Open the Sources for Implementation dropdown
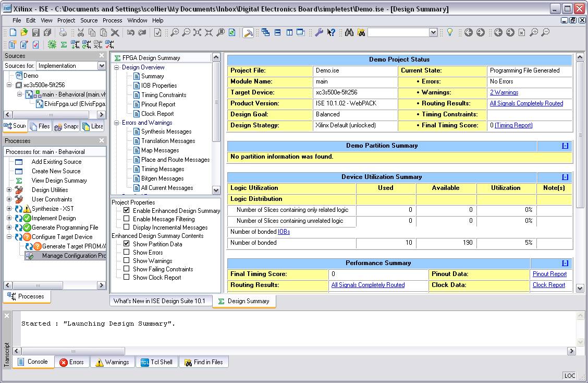The width and height of the screenshot is (588, 383). click(x=101, y=66)
